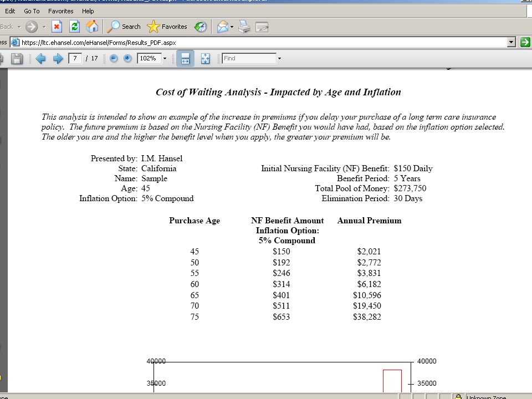This screenshot has width=532, height=399.
Task: Click the 102% zoom value field
Action: [x=149, y=58]
